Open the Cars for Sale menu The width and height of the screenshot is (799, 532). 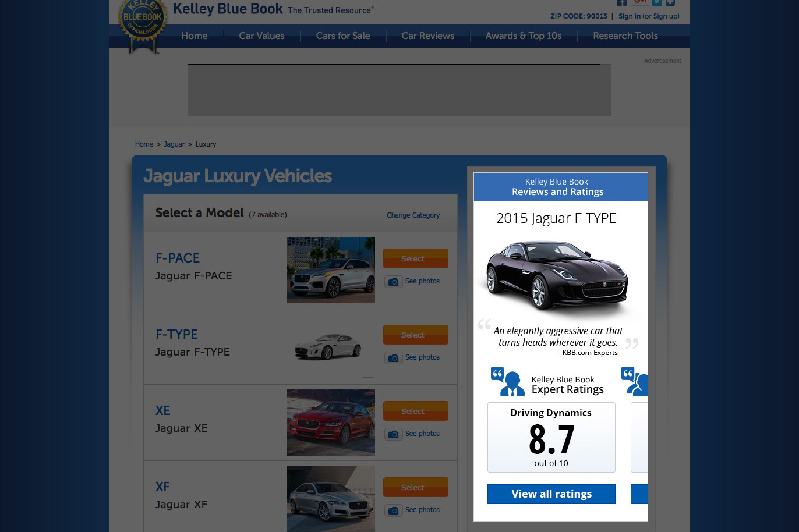click(x=343, y=36)
